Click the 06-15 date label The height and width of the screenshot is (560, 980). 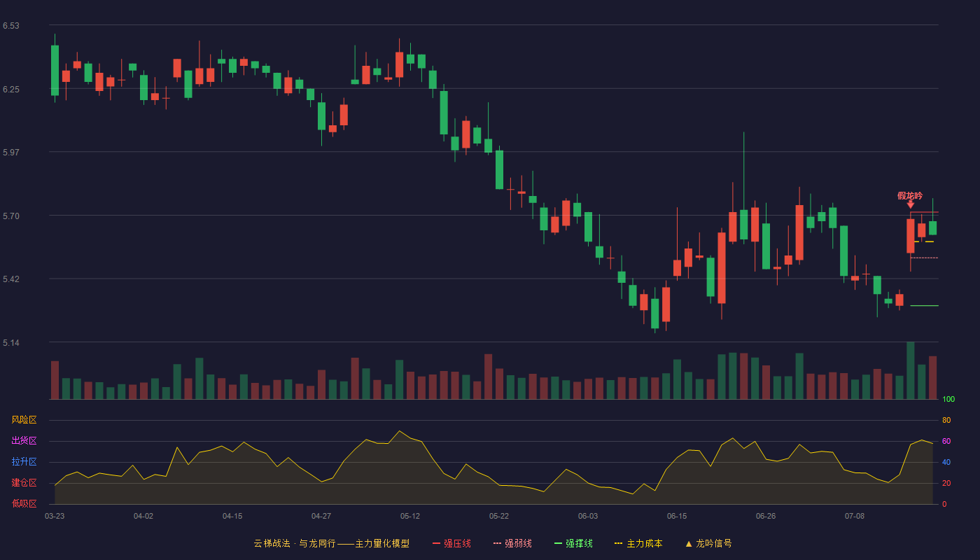click(x=677, y=516)
